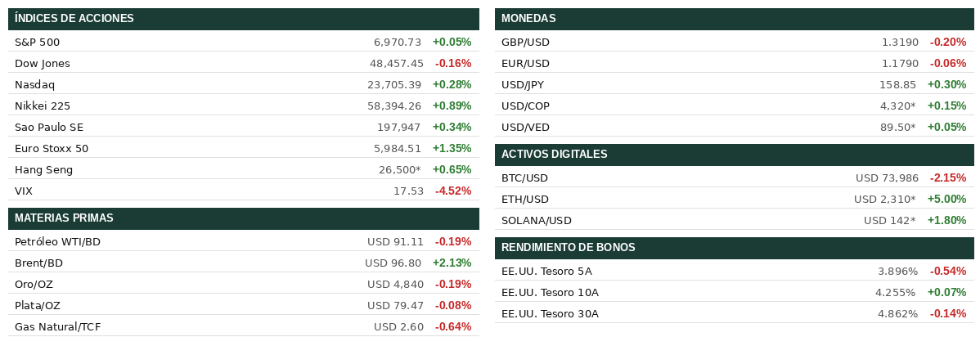Click the Brent/BD price change +2.13%
The width and height of the screenshot is (980, 346).
click(452, 263)
